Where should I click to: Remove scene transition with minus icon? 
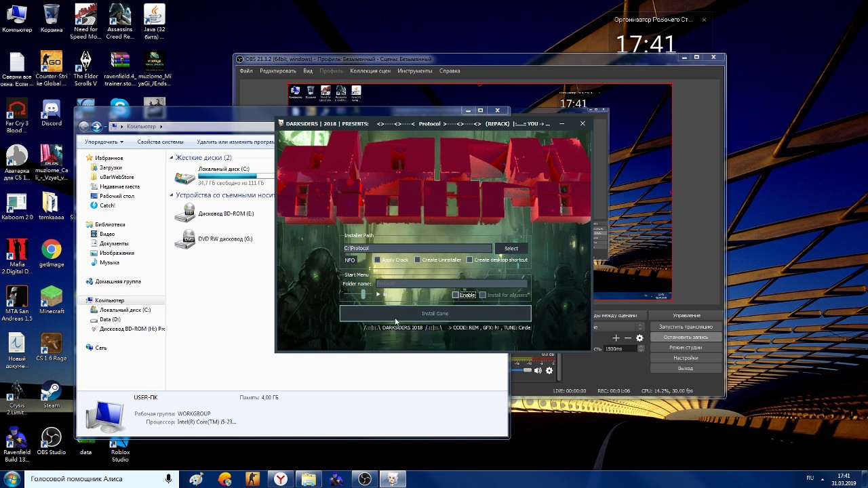coord(628,338)
